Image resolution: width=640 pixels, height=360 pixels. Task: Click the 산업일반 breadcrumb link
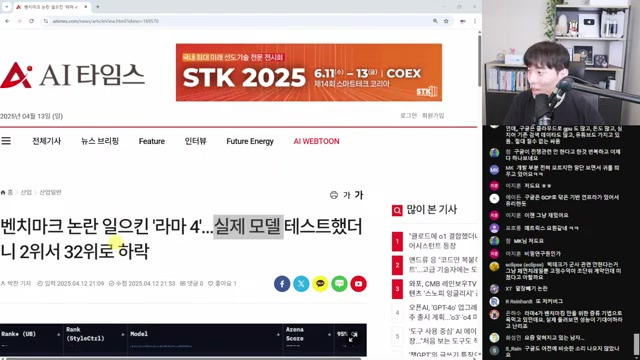click(x=50, y=192)
